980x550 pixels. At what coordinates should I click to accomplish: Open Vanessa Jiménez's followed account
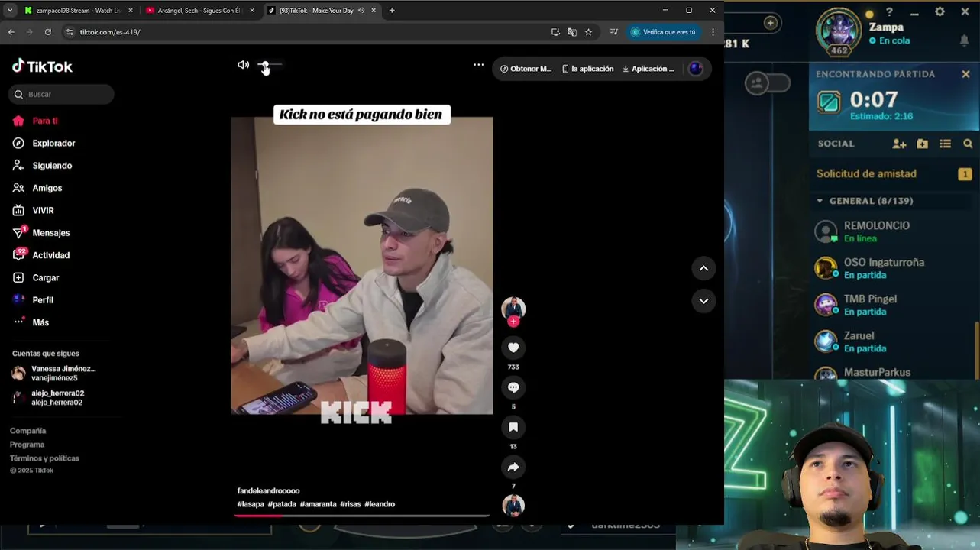click(x=53, y=373)
